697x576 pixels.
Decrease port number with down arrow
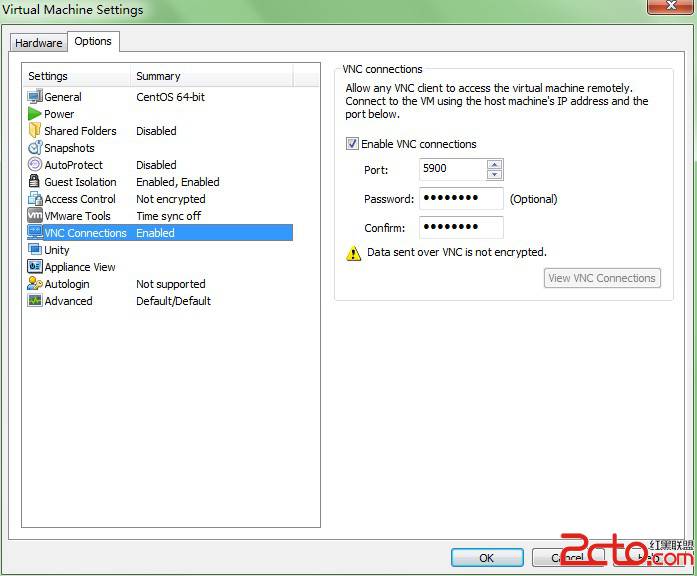tap(494, 175)
